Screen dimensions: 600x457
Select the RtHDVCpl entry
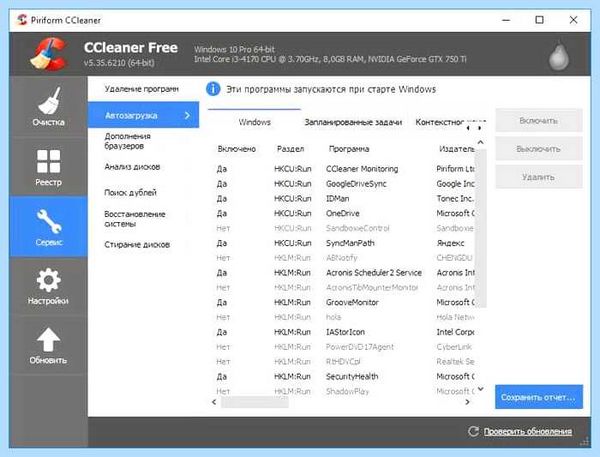coord(344,362)
